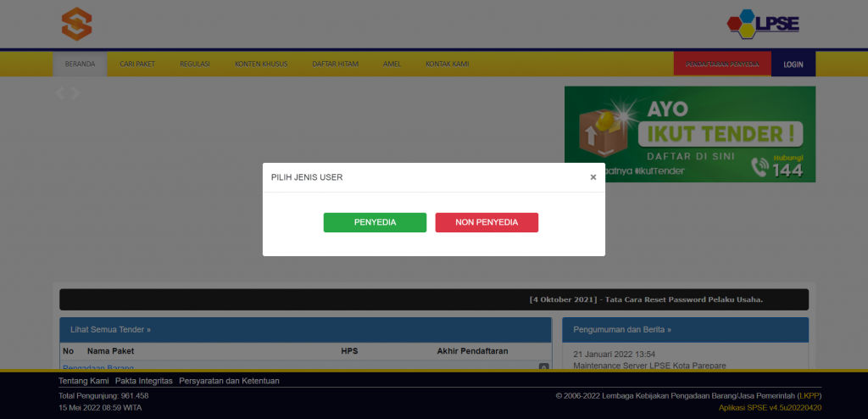Go to previous carousel slide arrow
The width and height of the screenshot is (868, 419).
pos(60,93)
